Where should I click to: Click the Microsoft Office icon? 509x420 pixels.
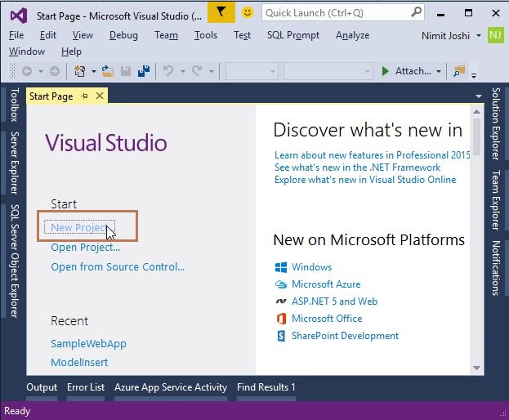pos(281,319)
